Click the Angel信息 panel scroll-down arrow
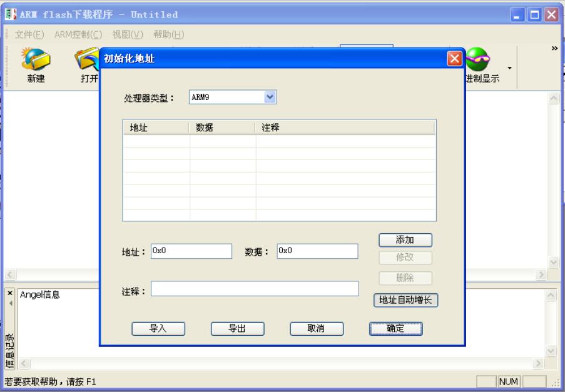Image resolution: width=565 pixels, height=392 pixels. click(x=551, y=351)
